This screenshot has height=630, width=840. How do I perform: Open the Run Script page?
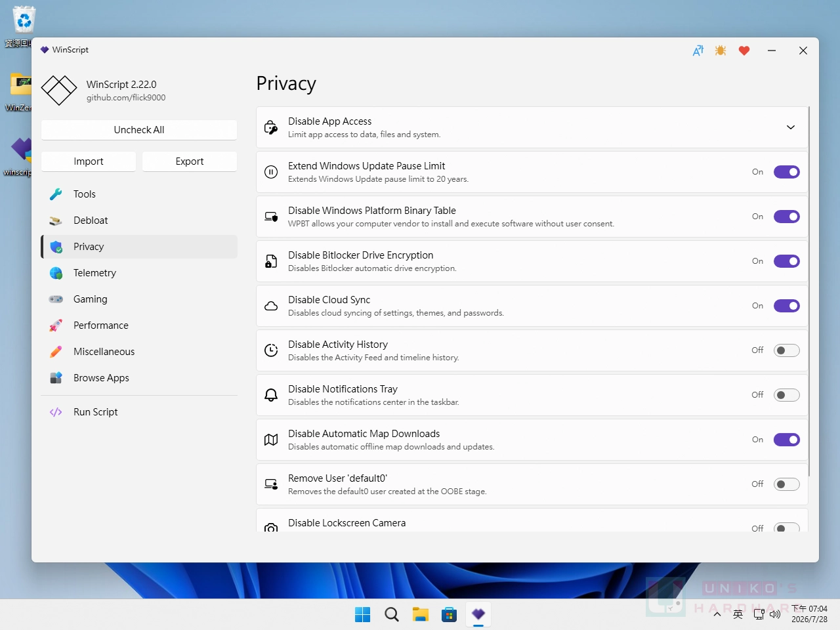(x=139, y=412)
